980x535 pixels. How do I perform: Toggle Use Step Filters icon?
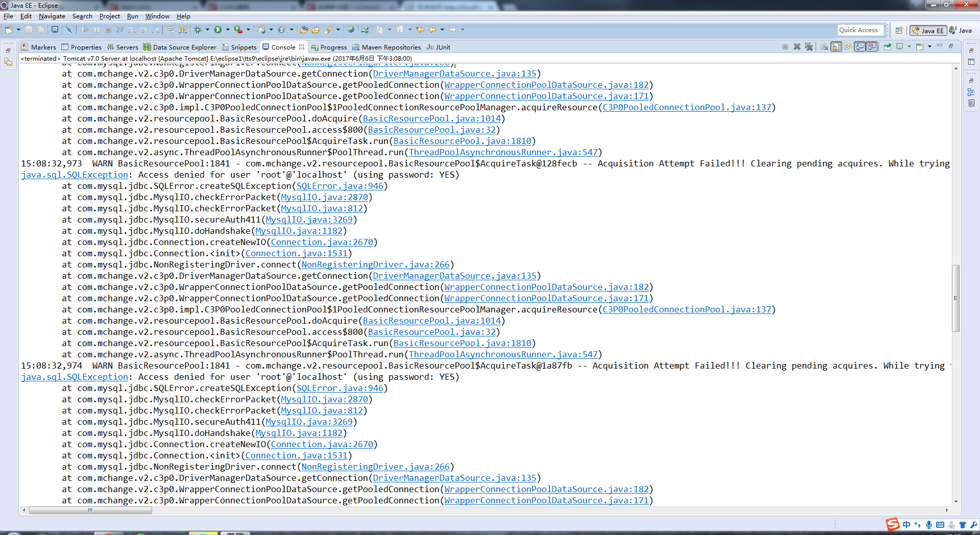(x=182, y=30)
